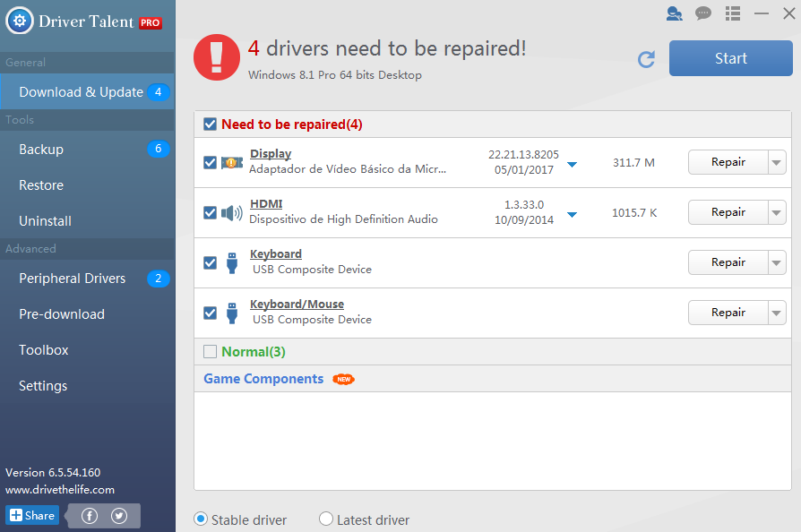The width and height of the screenshot is (801, 532).
Task: Open the feedback chat bubble icon
Action: 703,13
